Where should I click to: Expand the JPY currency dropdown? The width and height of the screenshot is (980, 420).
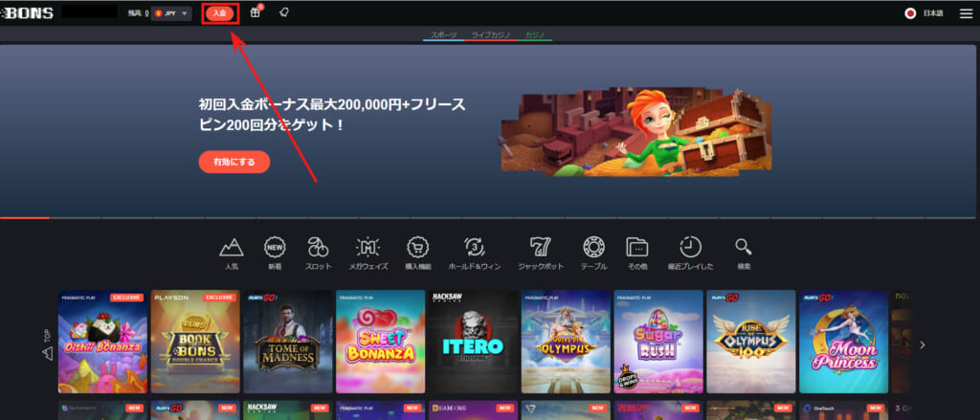point(172,13)
